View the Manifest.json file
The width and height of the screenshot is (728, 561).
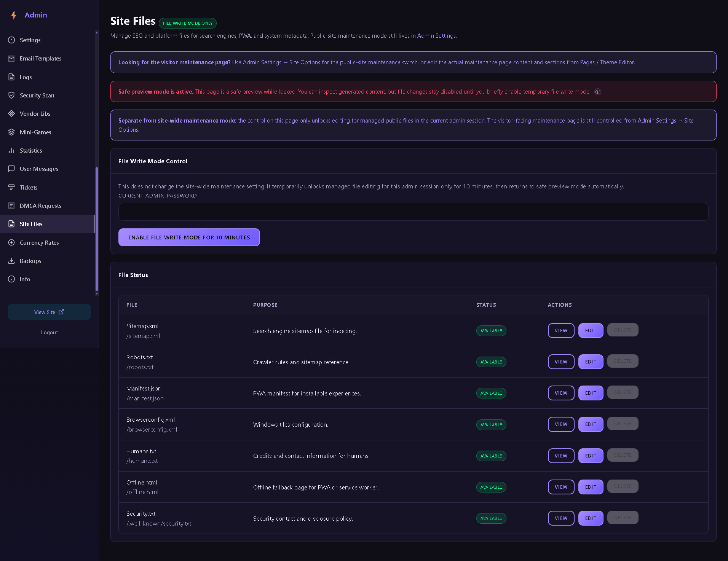(x=561, y=393)
